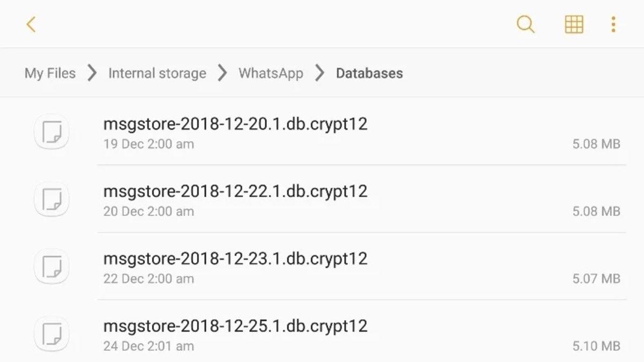The width and height of the screenshot is (644, 362).
Task: Tap the file icon beside msgstore-2018-12-20
Action: [x=52, y=131]
